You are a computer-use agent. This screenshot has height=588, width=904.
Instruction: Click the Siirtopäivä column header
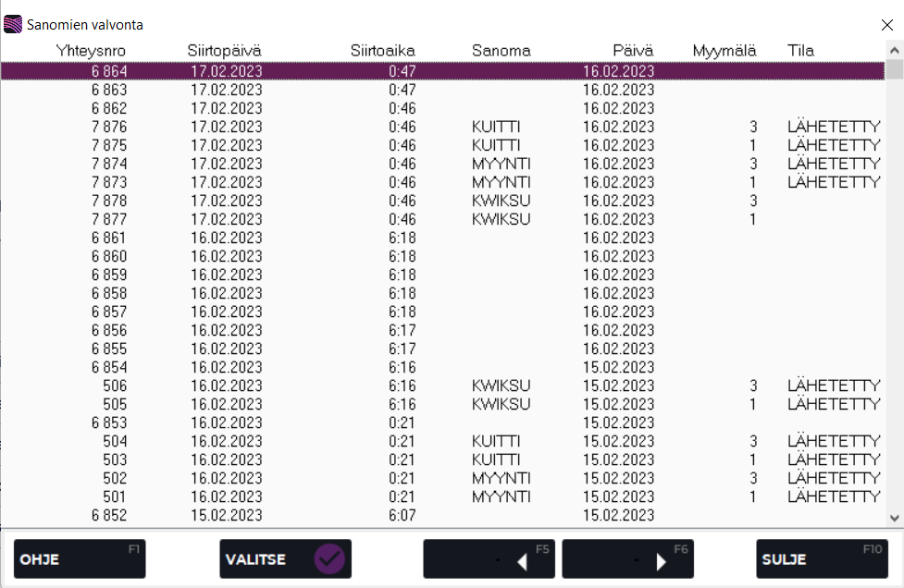coord(226,51)
